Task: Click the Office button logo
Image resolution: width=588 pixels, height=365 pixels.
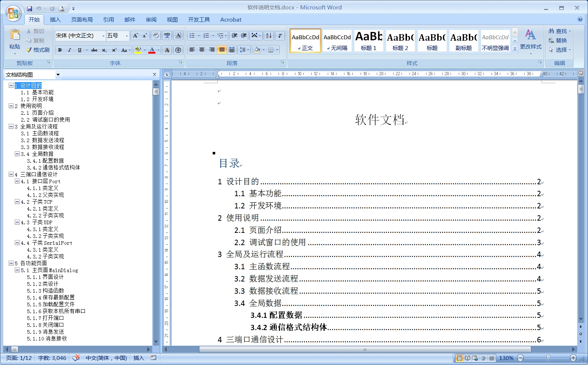Action: pyautogui.click(x=13, y=14)
